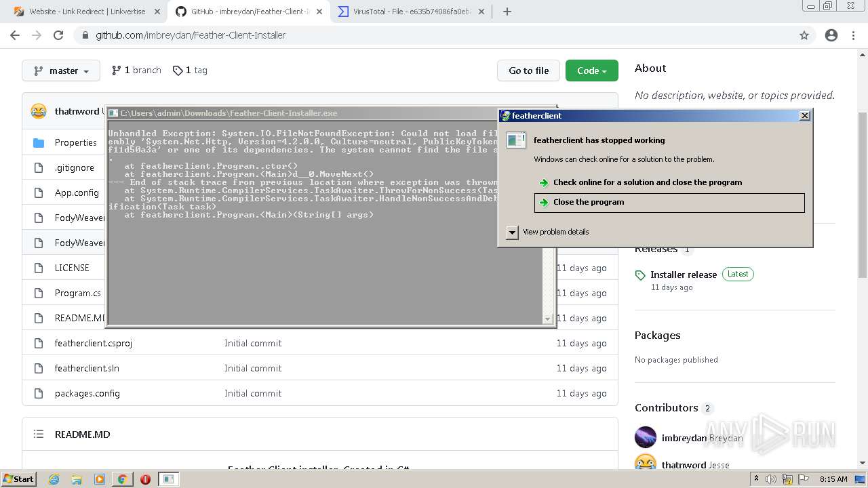Image resolution: width=868 pixels, height=488 pixels.
Task: Launch Internet Explorer from the taskbar
Action: [54, 479]
